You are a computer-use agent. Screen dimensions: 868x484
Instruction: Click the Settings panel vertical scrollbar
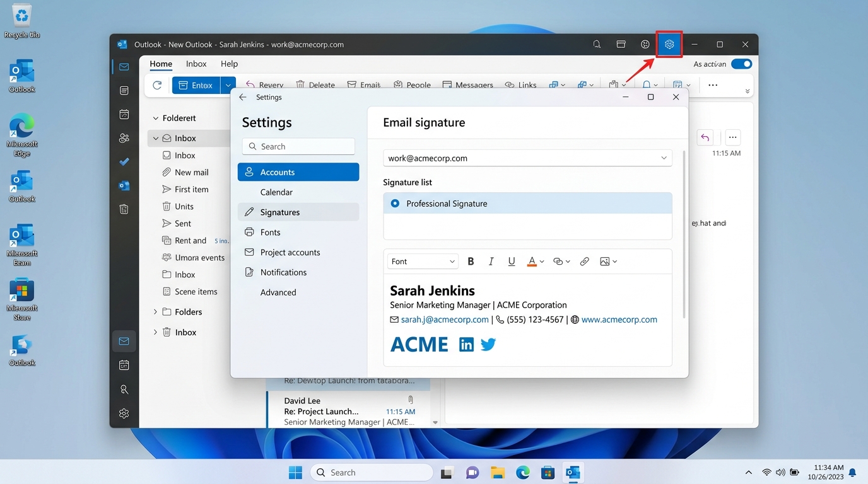coord(684,233)
